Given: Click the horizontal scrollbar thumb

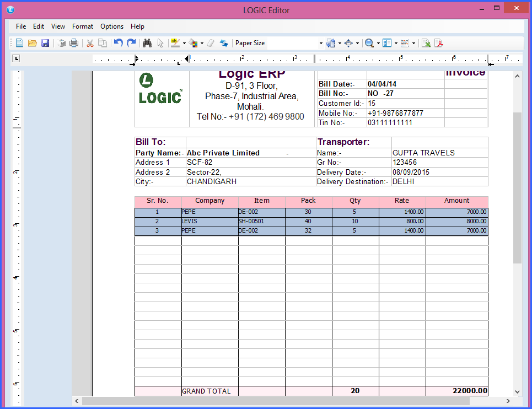Looking at the screenshot, I should click(276, 401).
